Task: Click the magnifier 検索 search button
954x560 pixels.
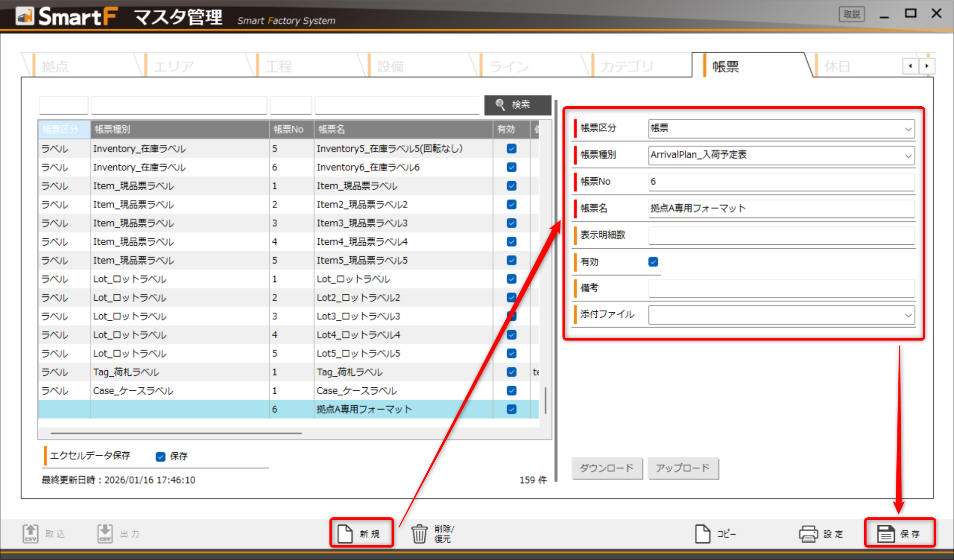Action: 518,105
